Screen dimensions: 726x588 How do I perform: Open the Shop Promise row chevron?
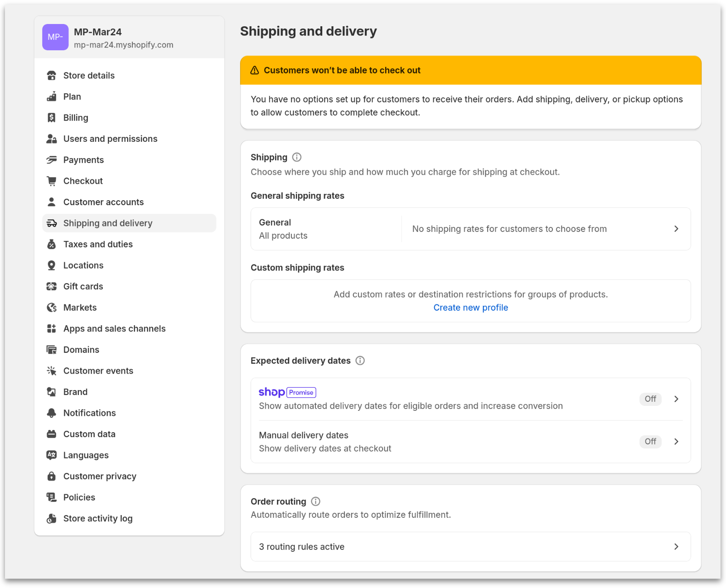tap(676, 399)
